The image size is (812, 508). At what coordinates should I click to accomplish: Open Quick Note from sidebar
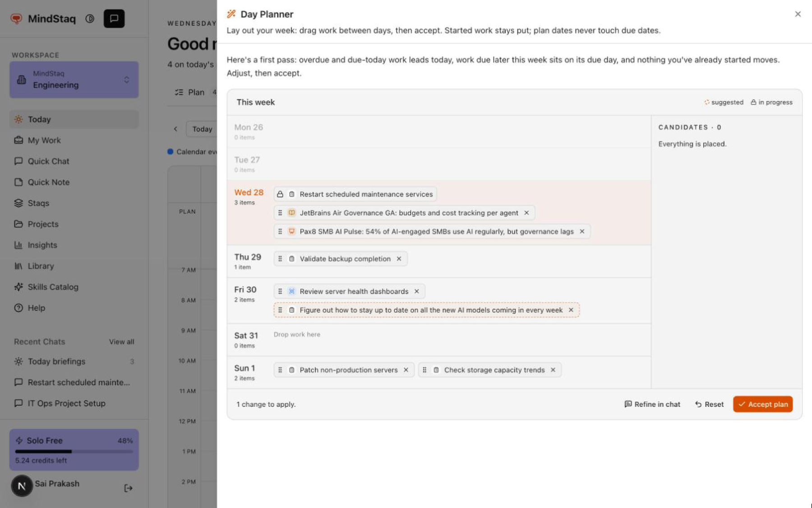(x=74, y=182)
